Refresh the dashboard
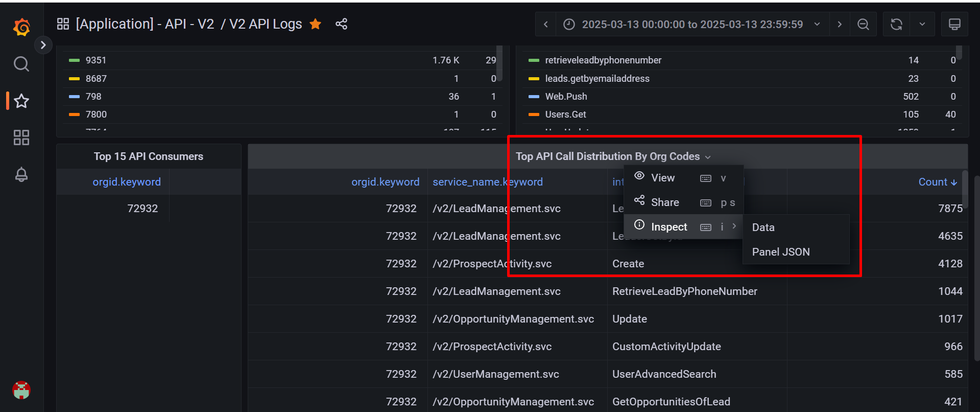The image size is (980, 412). (x=896, y=25)
